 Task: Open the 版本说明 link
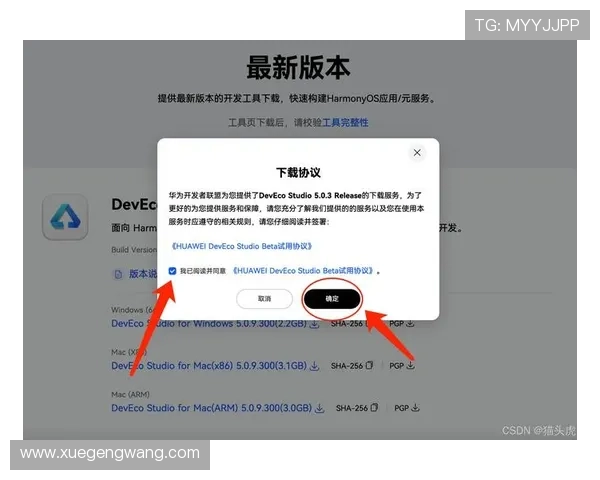click(143, 274)
